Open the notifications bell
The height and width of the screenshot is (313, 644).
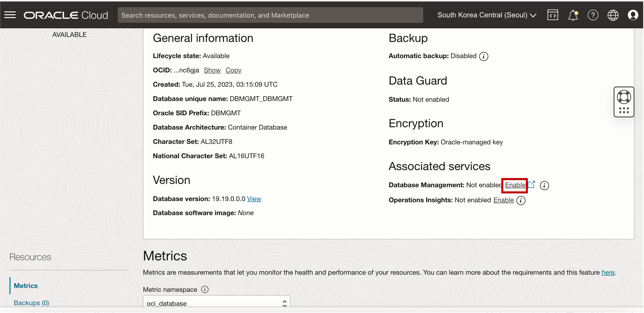pyautogui.click(x=573, y=15)
